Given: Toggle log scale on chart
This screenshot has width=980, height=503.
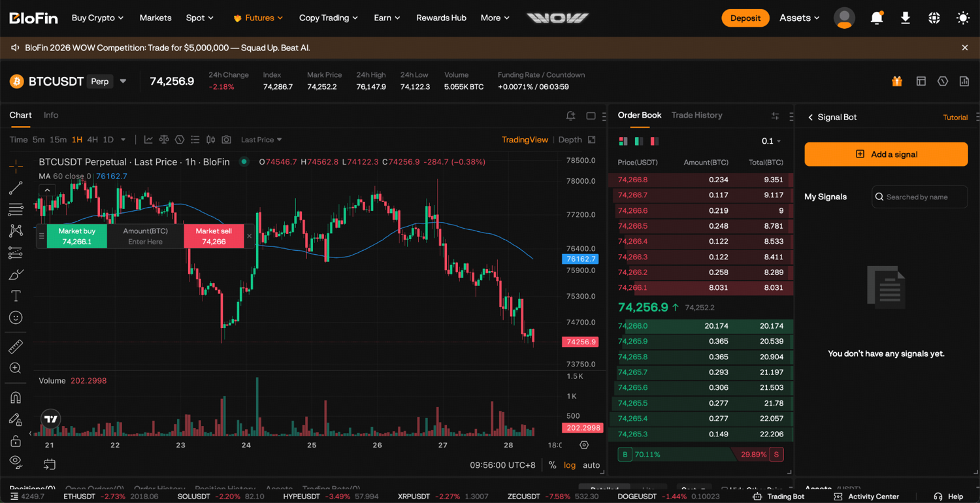Looking at the screenshot, I should click(570, 465).
